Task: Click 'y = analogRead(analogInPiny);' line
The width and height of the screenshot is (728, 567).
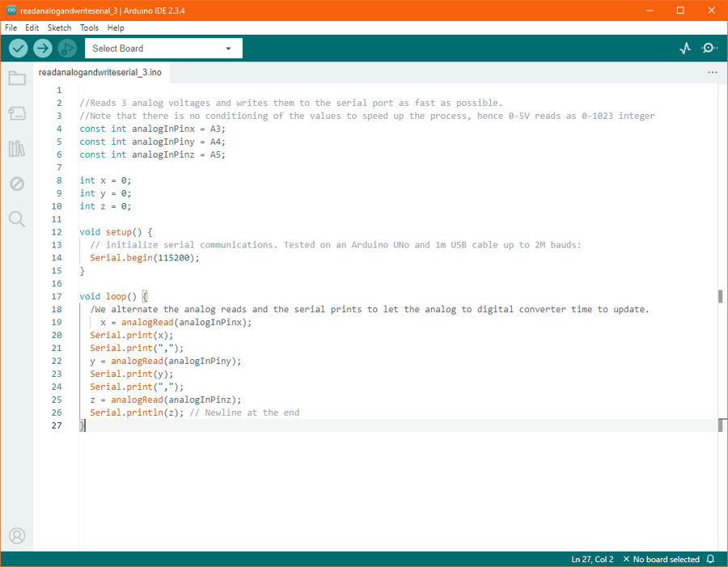Action: [x=166, y=361]
